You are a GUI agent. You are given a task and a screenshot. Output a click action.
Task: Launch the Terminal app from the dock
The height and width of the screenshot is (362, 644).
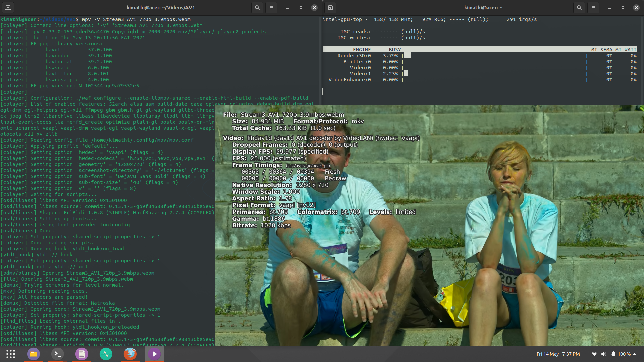pos(57,354)
